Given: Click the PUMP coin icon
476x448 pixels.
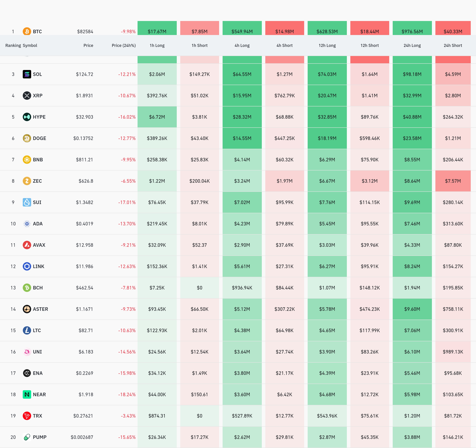Looking at the screenshot, I should (27, 437).
